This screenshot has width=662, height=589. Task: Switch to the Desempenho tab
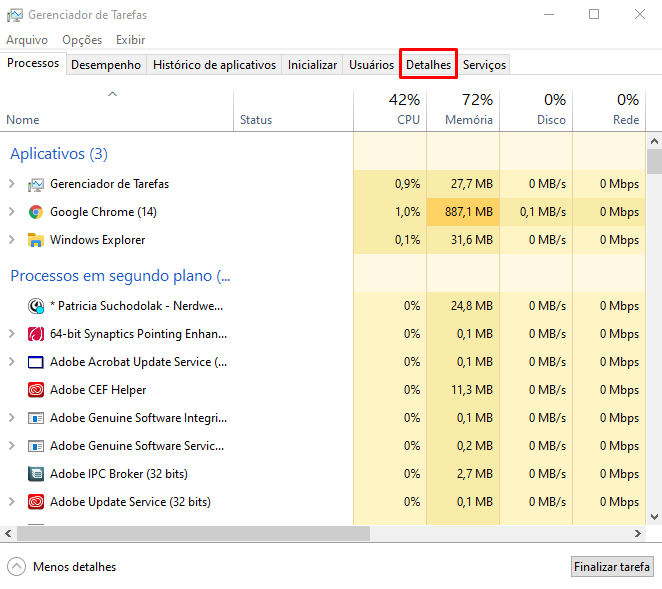click(x=106, y=65)
